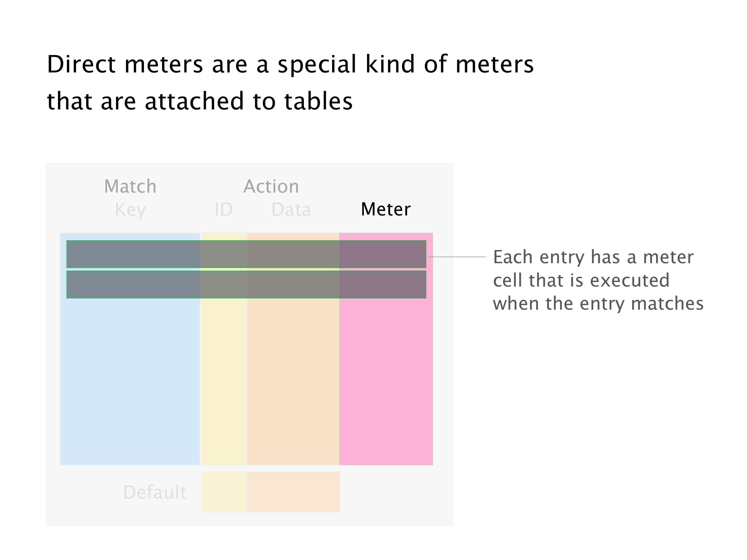Select the ID subheader label
This screenshot has width=747, height=560.
[x=223, y=210]
